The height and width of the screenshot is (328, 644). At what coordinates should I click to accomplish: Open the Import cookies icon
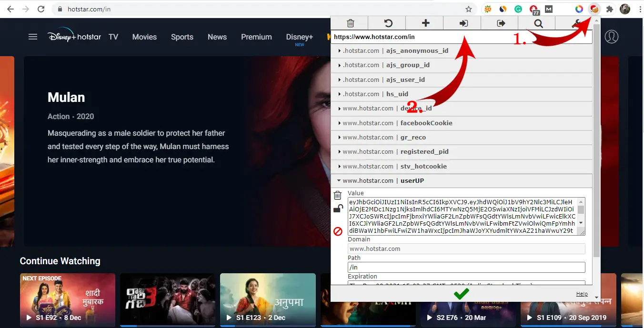click(x=463, y=23)
